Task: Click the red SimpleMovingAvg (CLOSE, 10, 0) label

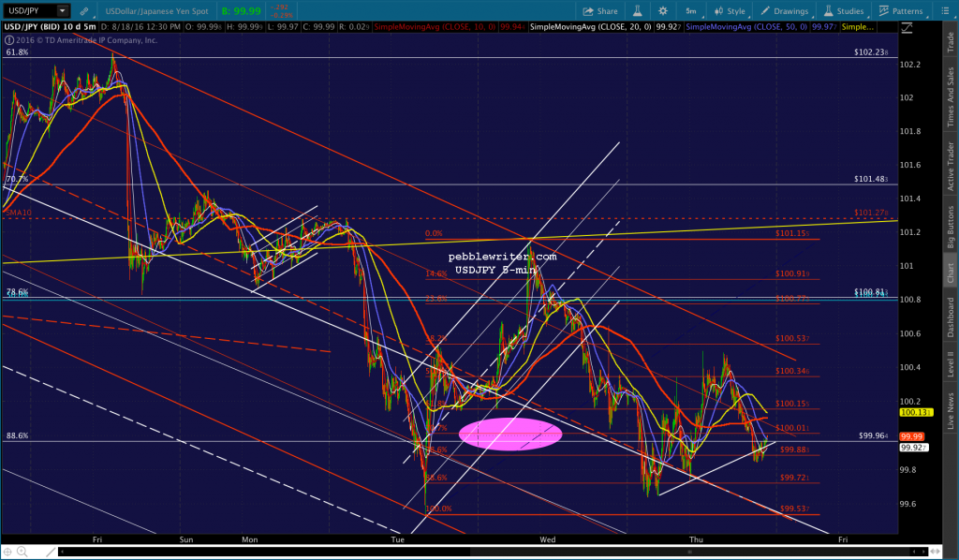Action: 435,27
